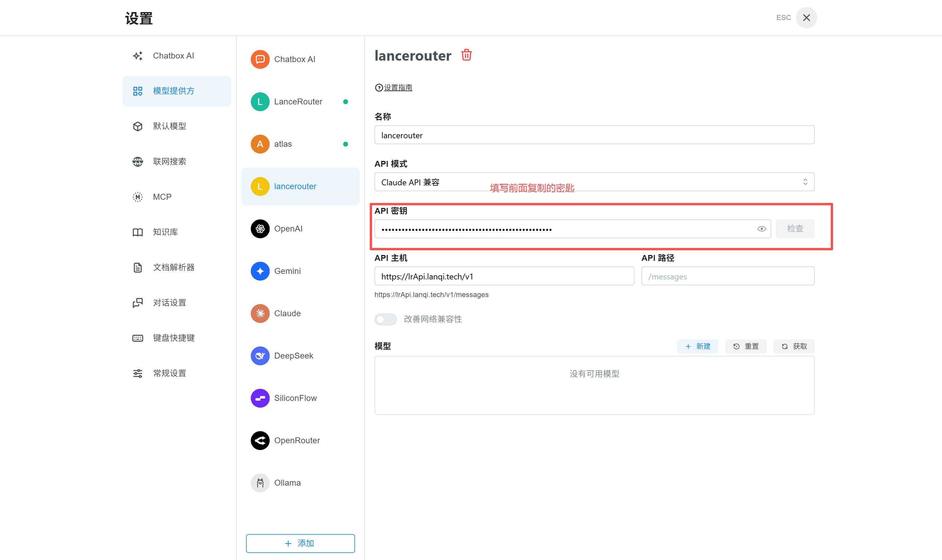This screenshot has width=942, height=560.
Task: Open 文档解析器 document icon
Action: [137, 267]
